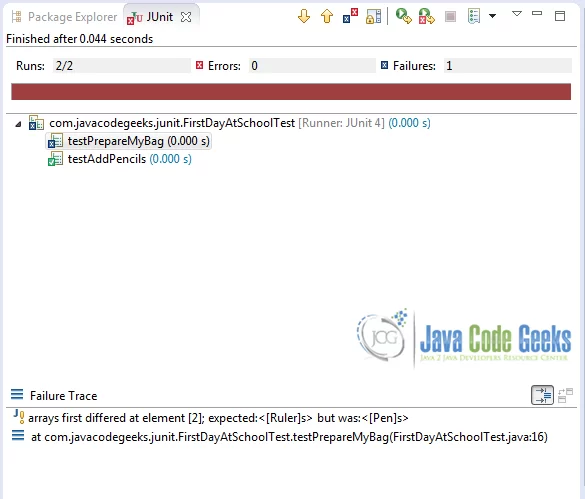This screenshot has width=585, height=499.
Task: Go to next failed test arrow
Action: [304, 16]
